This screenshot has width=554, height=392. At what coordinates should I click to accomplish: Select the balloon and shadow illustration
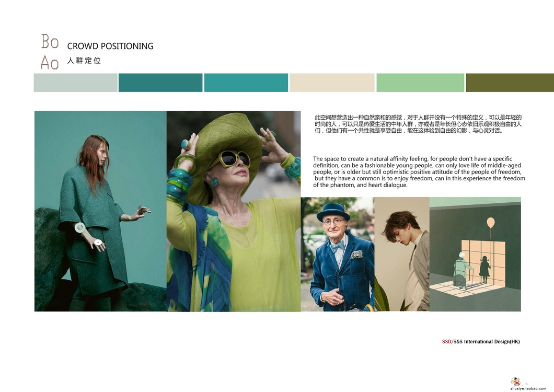[x=475, y=254]
